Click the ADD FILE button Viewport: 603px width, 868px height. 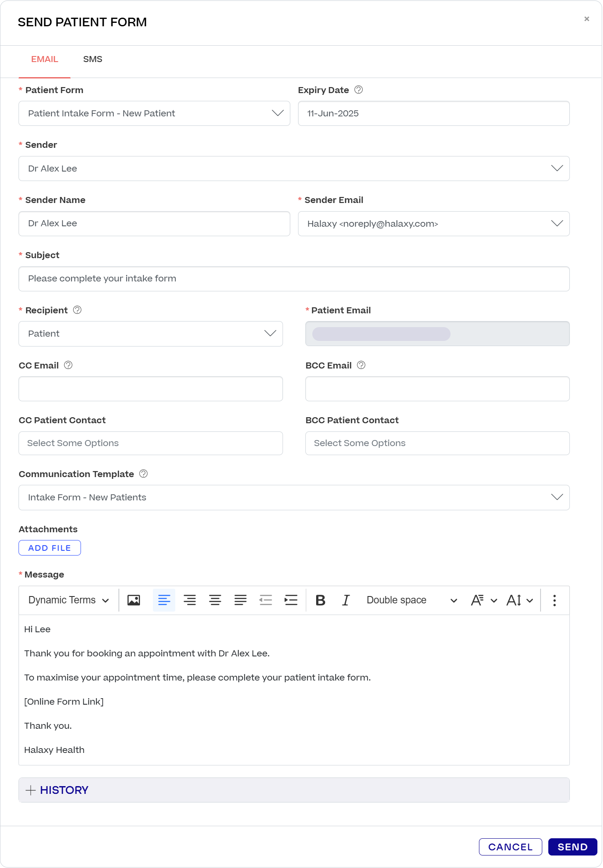pos(50,548)
